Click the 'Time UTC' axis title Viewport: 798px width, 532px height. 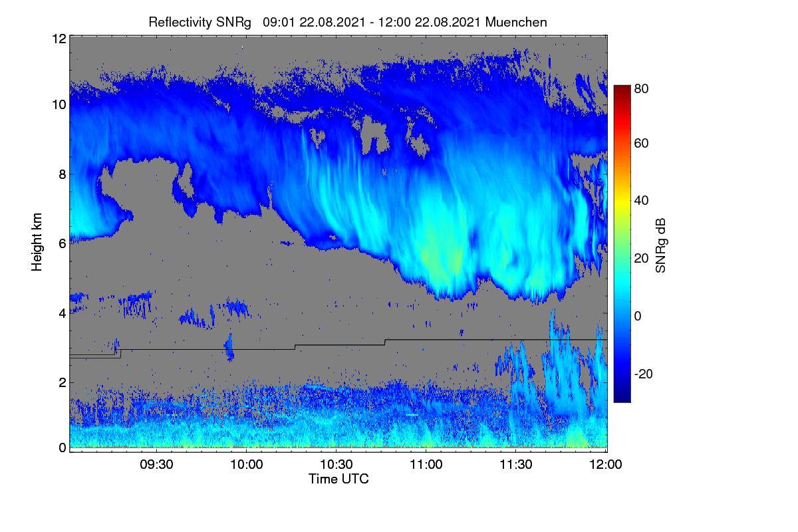(338, 479)
